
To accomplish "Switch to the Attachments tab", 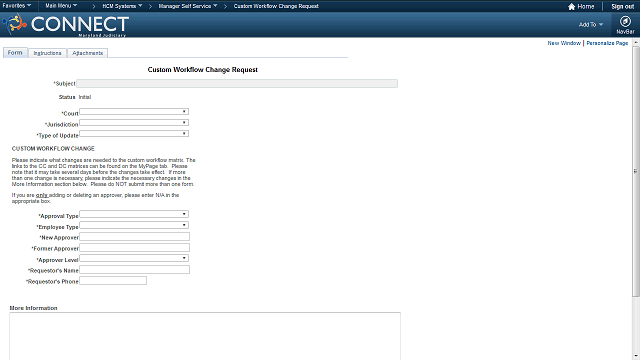I will 87,53.
